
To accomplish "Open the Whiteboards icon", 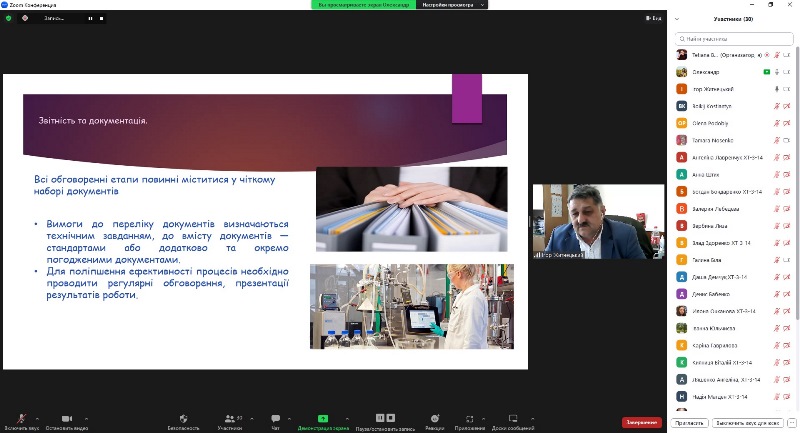I will (x=512, y=419).
